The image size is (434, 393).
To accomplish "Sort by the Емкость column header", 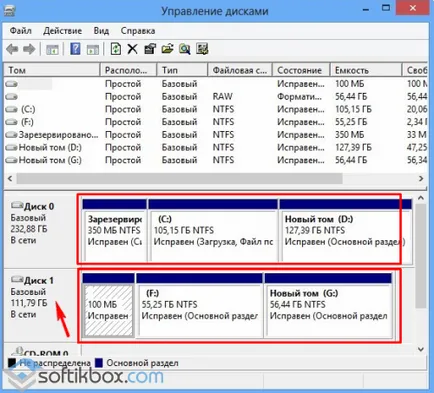I will coord(366,70).
